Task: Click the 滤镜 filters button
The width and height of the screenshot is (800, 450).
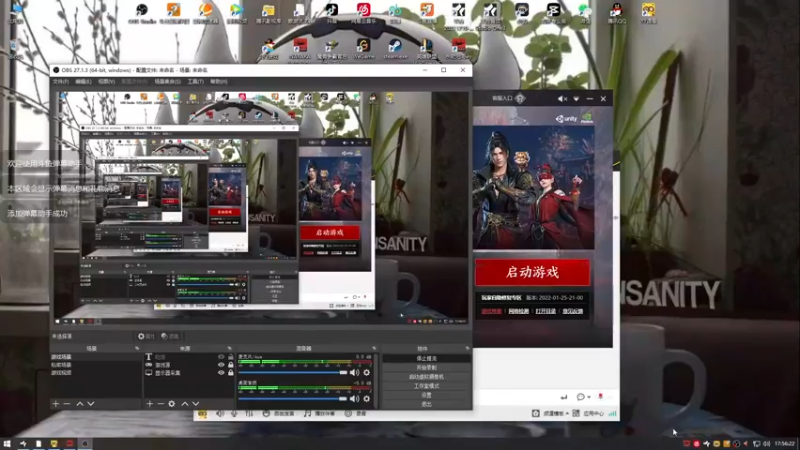Action: point(170,336)
